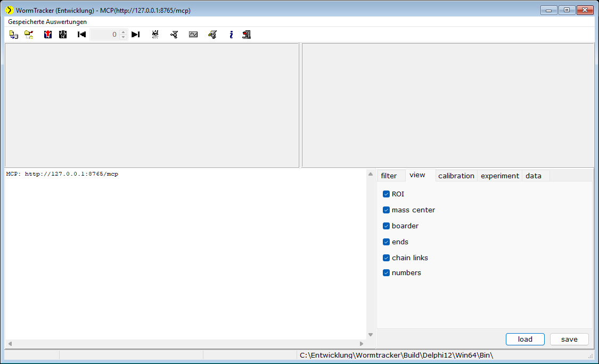
Task: Click the Bin folder path in the status bar
Action: pyautogui.click(x=396, y=355)
